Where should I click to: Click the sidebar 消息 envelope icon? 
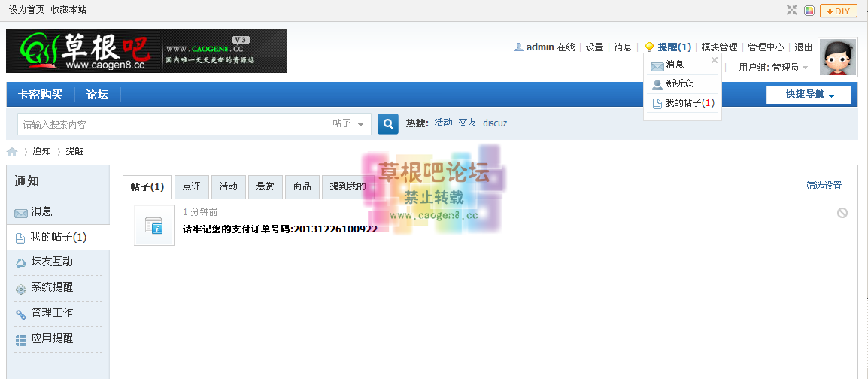click(21, 213)
